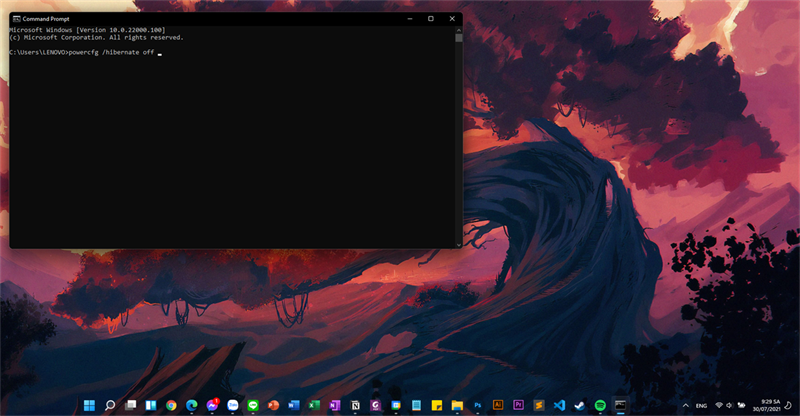800x416 pixels.
Task: Open taskbar Search magnifier
Action: click(x=110, y=405)
